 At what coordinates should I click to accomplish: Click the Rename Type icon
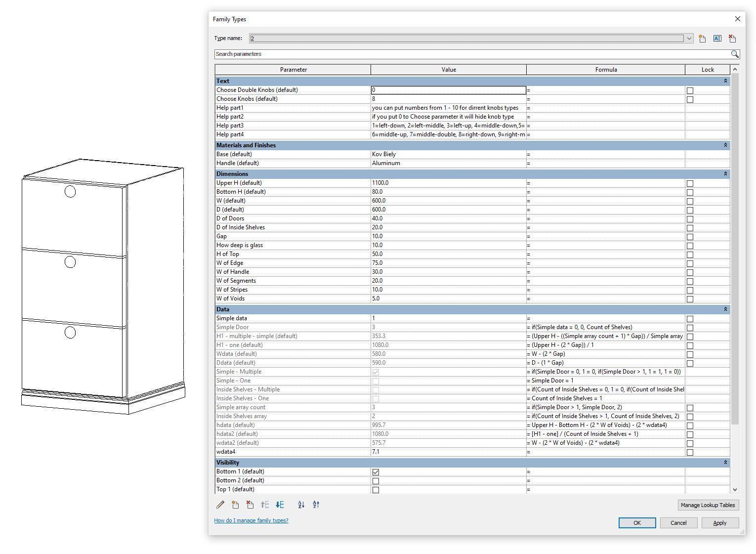(x=717, y=39)
